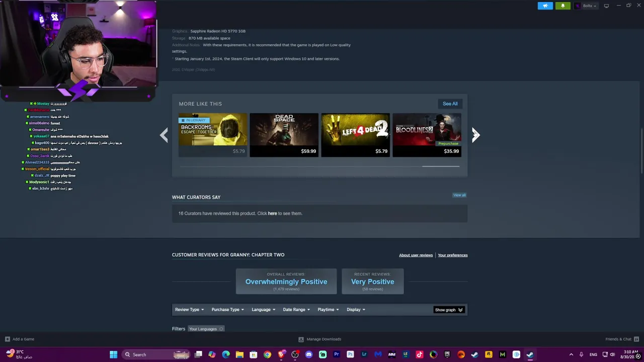
Task: Expand Playtime filter dropdown
Action: 328,310
